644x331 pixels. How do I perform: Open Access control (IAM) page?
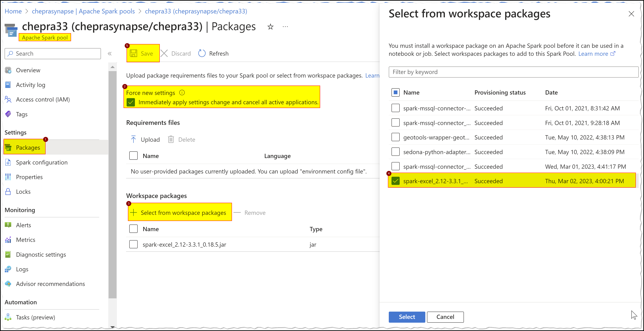pos(43,99)
